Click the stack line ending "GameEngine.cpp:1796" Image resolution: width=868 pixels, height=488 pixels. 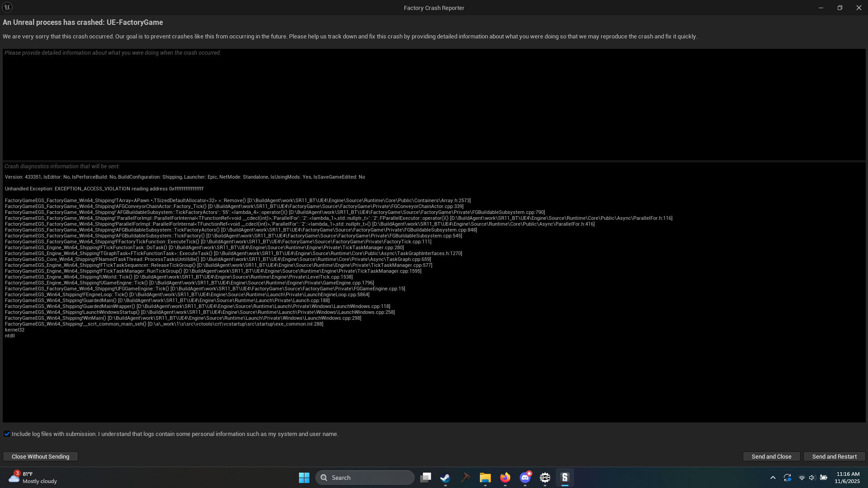(x=189, y=283)
